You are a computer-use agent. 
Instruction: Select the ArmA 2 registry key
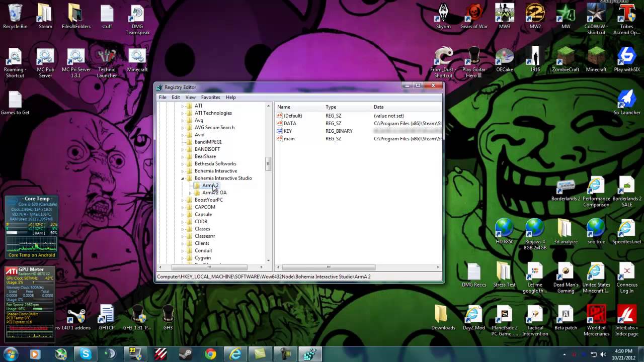coord(210,186)
